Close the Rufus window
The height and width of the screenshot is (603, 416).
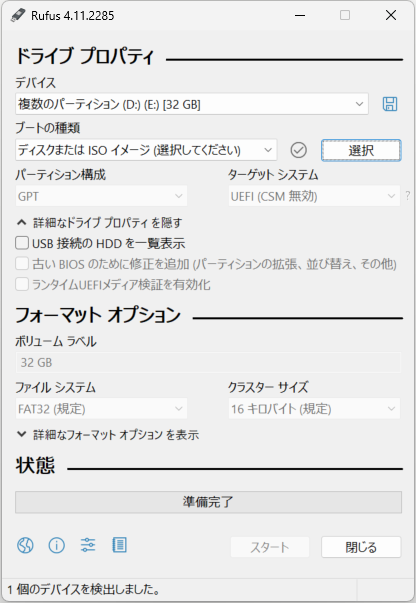(x=391, y=15)
